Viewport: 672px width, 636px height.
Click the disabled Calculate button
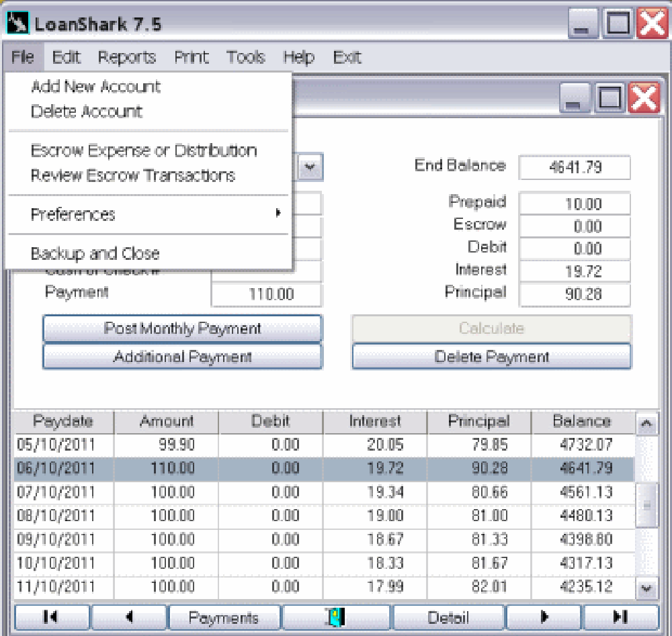[492, 328]
